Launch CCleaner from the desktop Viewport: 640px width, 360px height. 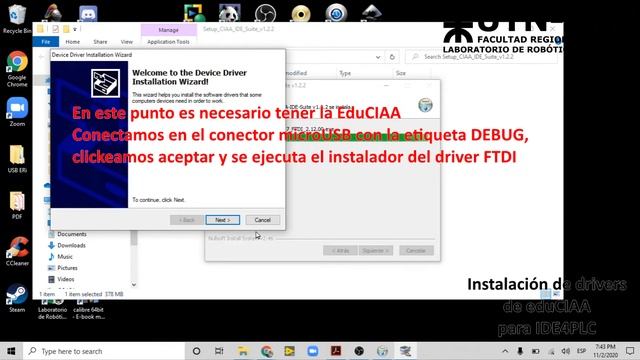pyautogui.click(x=17, y=251)
